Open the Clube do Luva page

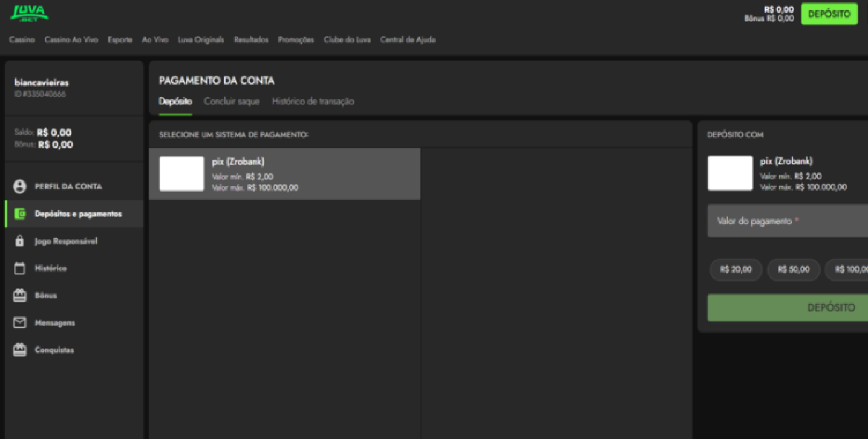click(x=347, y=40)
